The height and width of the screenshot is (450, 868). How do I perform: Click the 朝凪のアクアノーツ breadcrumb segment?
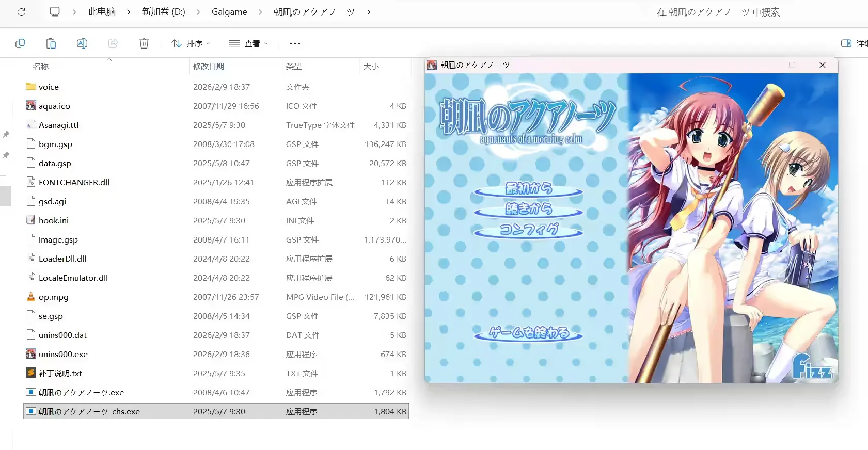[314, 12]
